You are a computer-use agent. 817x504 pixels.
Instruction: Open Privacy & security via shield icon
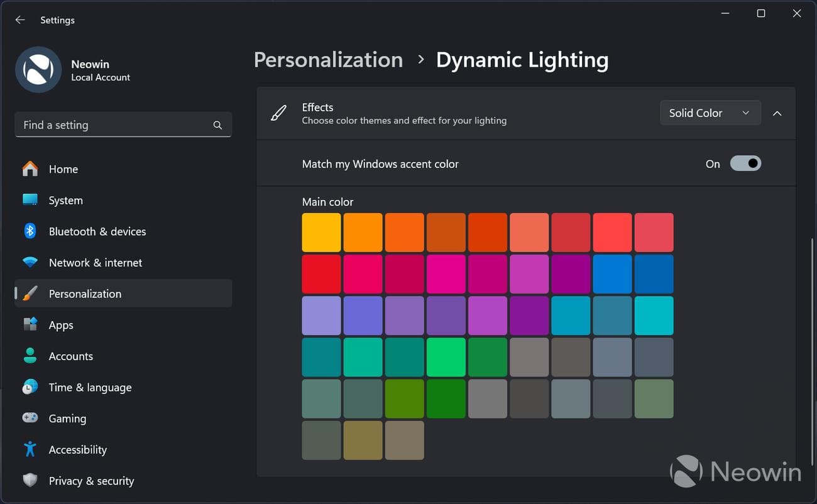click(x=30, y=480)
